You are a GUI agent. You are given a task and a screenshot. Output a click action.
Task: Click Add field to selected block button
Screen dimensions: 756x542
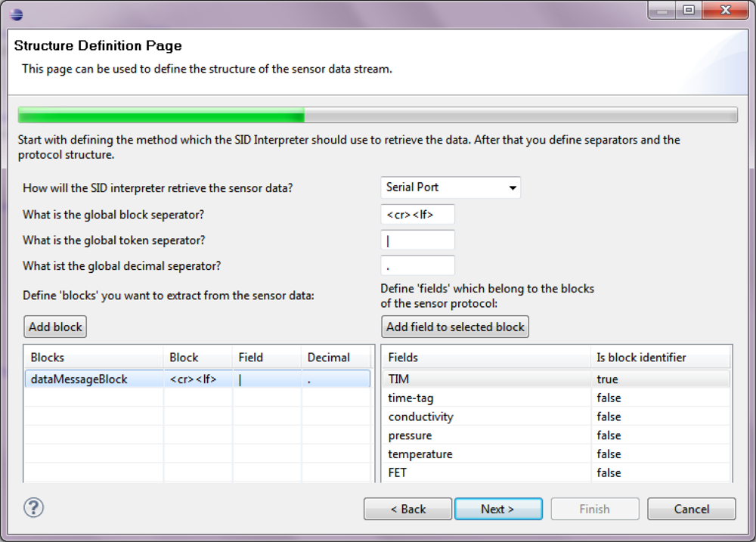455,327
